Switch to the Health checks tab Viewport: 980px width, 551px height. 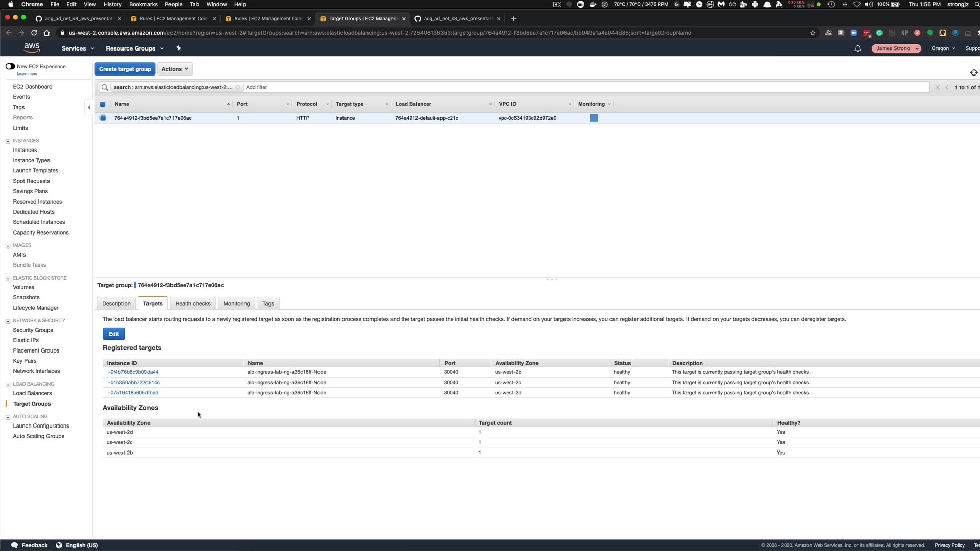pos(192,304)
